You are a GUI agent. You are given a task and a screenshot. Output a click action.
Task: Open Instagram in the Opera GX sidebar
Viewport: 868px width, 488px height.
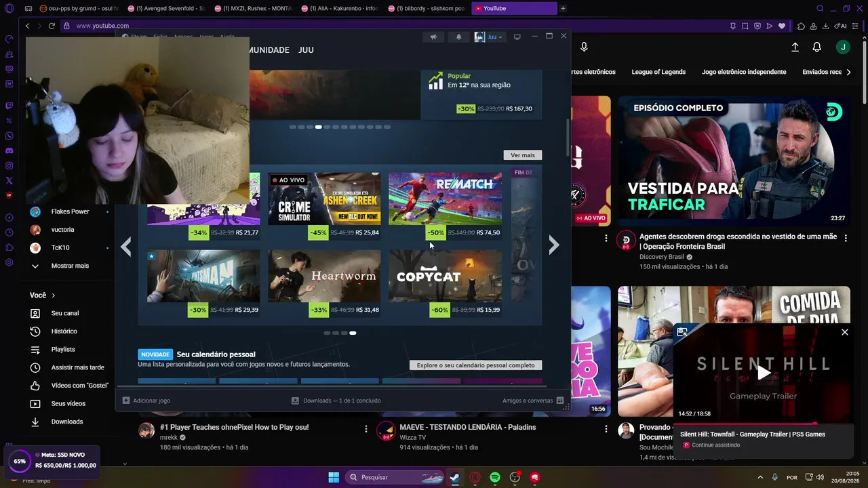[x=9, y=165]
